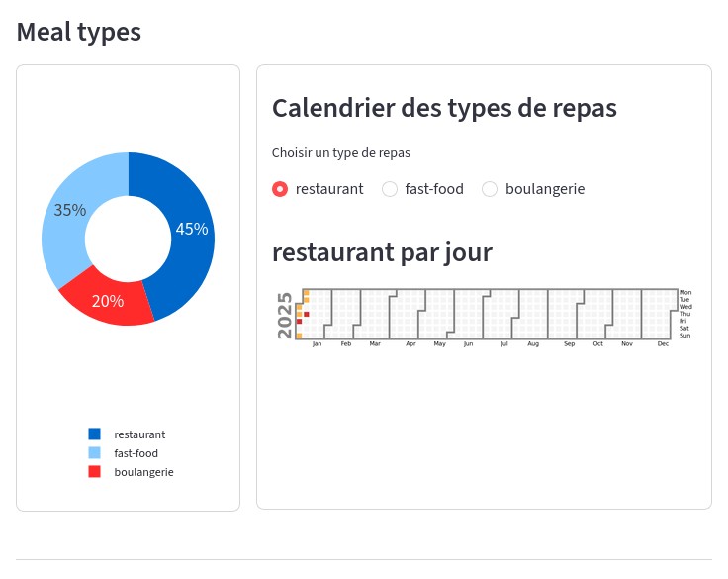Toggle boulangerie legend label text

[x=144, y=472]
